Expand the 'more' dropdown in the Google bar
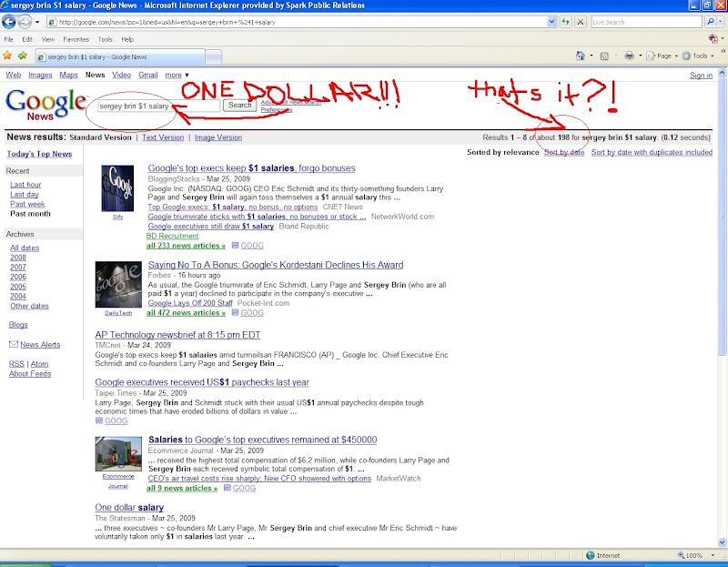This screenshot has width=728, height=567. (177, 75)
